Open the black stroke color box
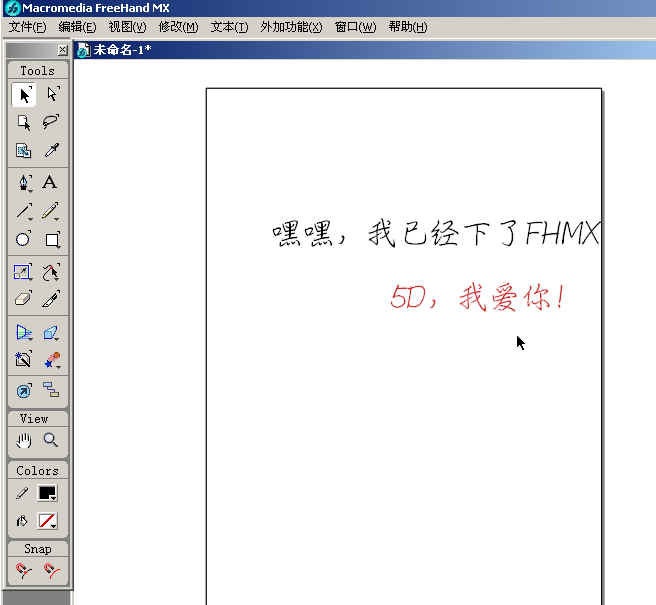This screenshot has height=605, width=656. (x=47, y=493)
